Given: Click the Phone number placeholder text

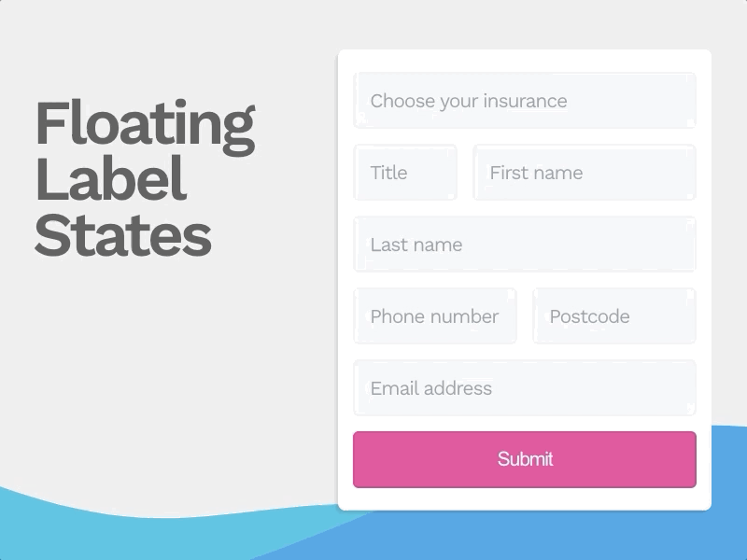Looking at the screenshot, I should [434, 315].
